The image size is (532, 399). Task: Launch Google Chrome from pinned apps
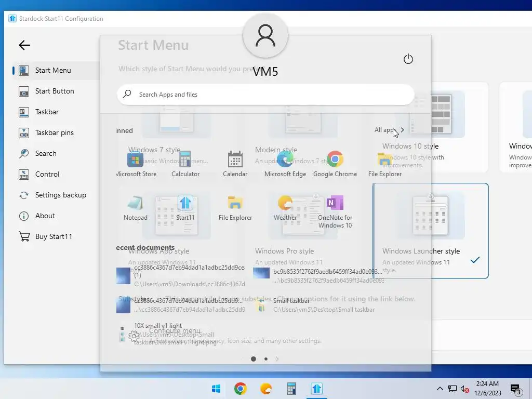tap(335, 165)
